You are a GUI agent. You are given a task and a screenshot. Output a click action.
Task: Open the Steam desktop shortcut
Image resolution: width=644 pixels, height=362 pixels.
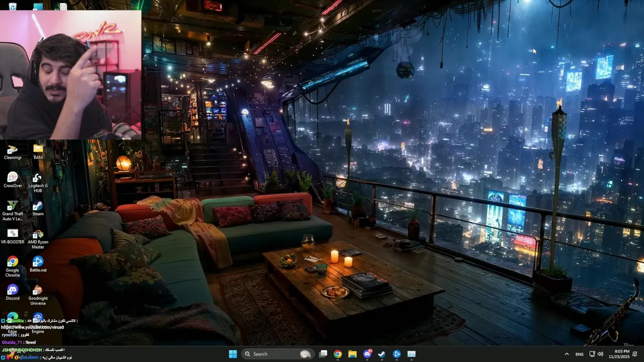point(38,208)
